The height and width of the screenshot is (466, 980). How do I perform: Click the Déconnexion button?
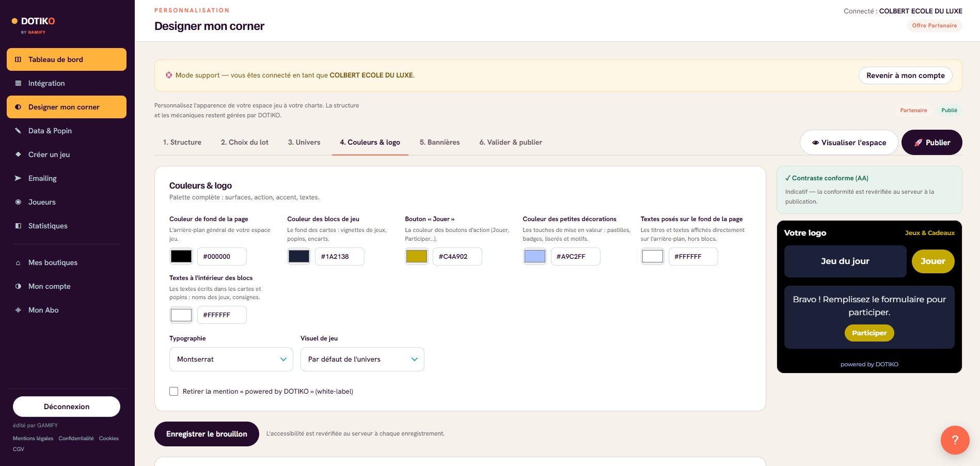[x=67, y=407]
